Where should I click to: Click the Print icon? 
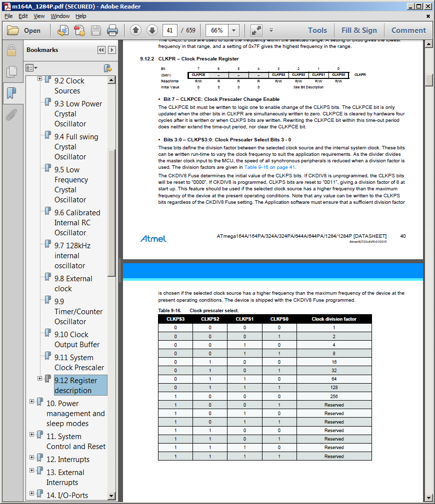click(x=112, y=30)
